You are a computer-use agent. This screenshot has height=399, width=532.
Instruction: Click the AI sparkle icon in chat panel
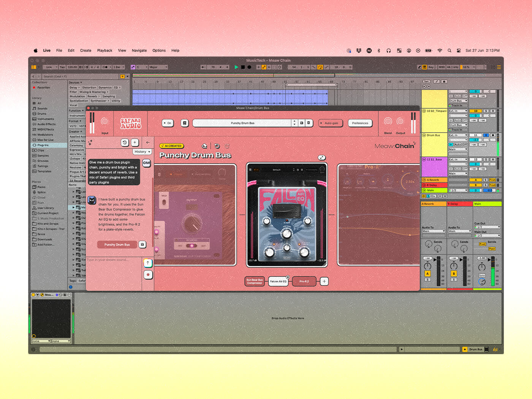coord(90,143)
